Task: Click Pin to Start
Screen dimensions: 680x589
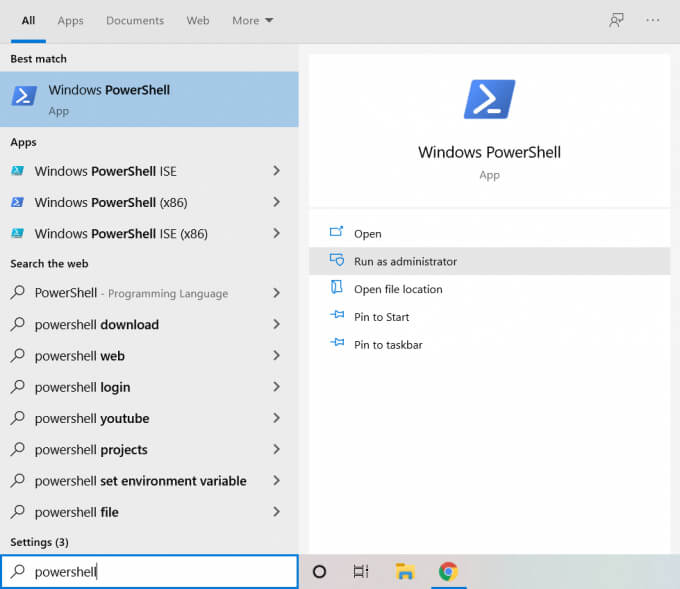Action: (x=490, y=317)
